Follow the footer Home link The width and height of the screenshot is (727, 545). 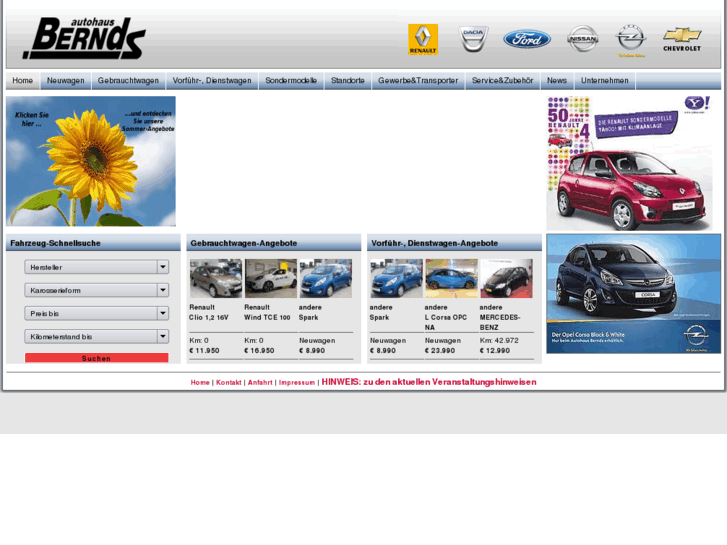point(200,383)
